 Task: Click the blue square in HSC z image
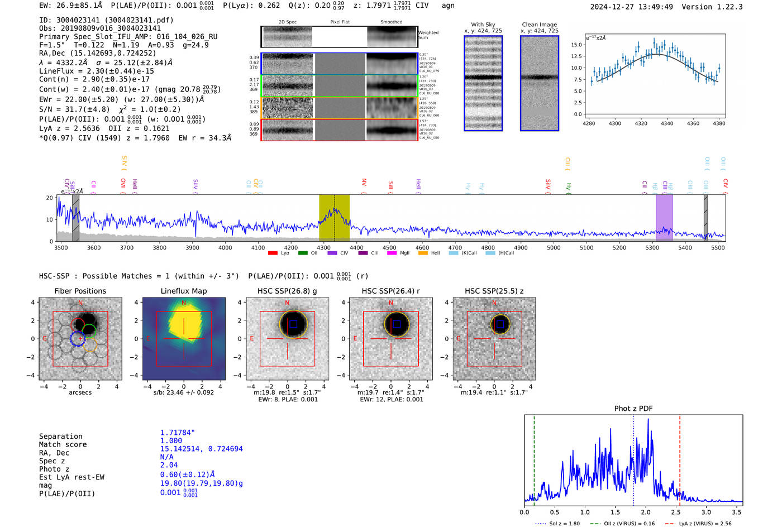pos(500,324)
